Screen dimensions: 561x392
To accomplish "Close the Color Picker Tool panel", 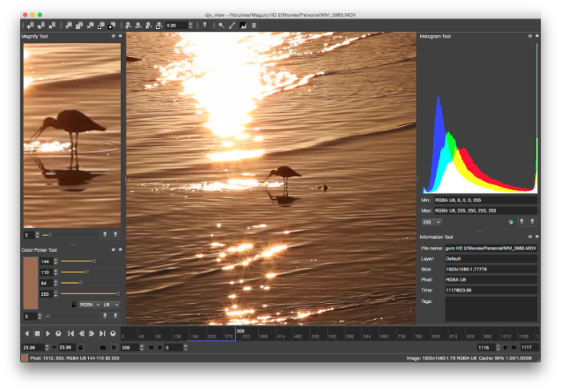I will click(120, 249).
